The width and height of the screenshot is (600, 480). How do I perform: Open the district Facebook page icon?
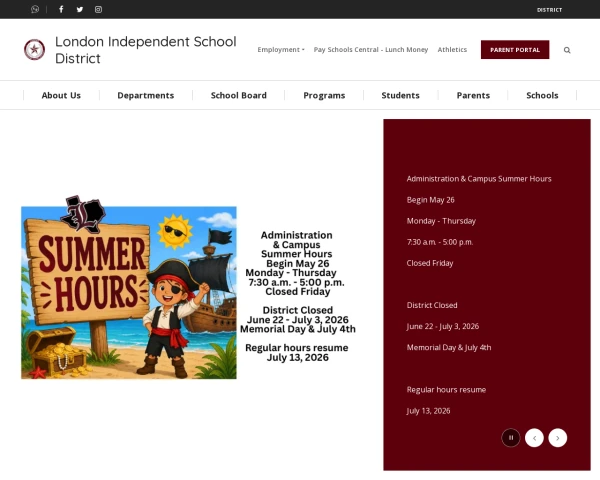click(61, 9)
